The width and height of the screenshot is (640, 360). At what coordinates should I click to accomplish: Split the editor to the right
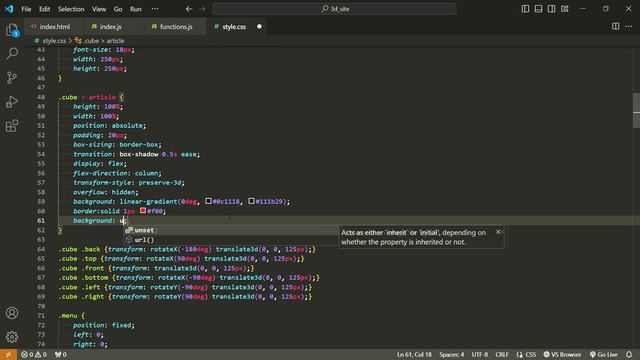[x=615, y=27]
